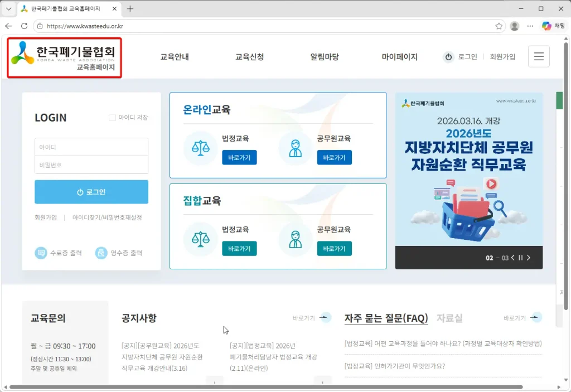The width and height of the screenshot is (571, 392).
Task: Open the hamburger menu icon
Action: click(539, 56)
